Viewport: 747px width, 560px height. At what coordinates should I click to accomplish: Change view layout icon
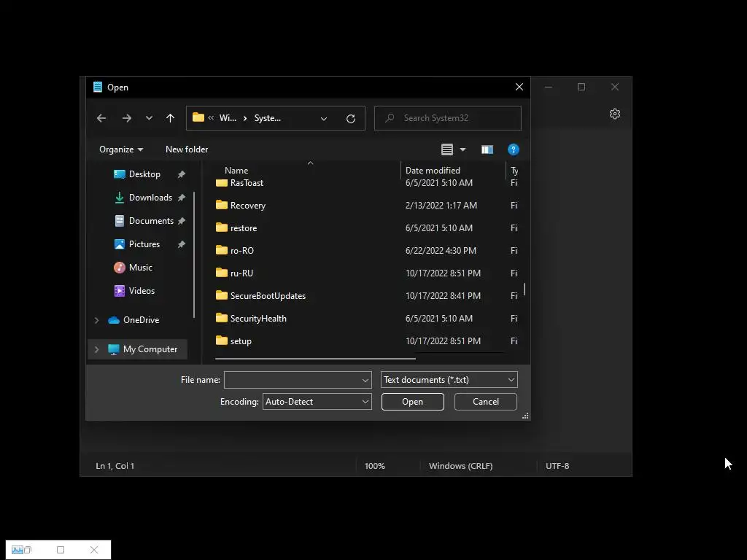tap(447, 149)
